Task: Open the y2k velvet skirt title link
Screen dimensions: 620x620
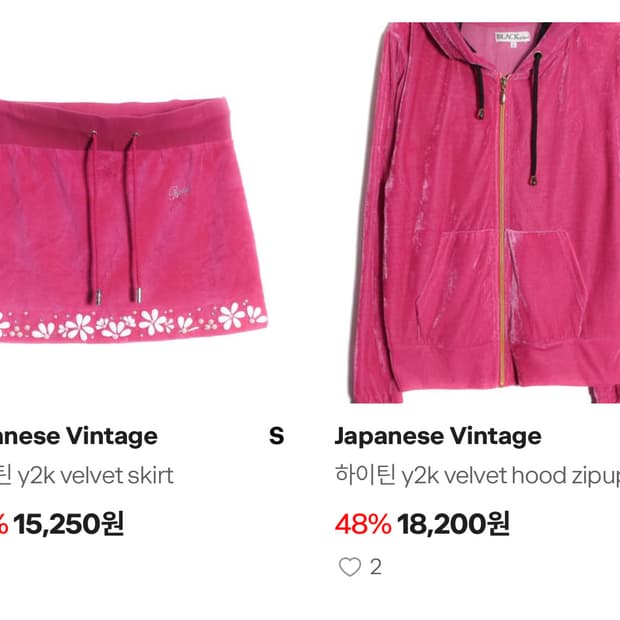Action: point(88,476)
